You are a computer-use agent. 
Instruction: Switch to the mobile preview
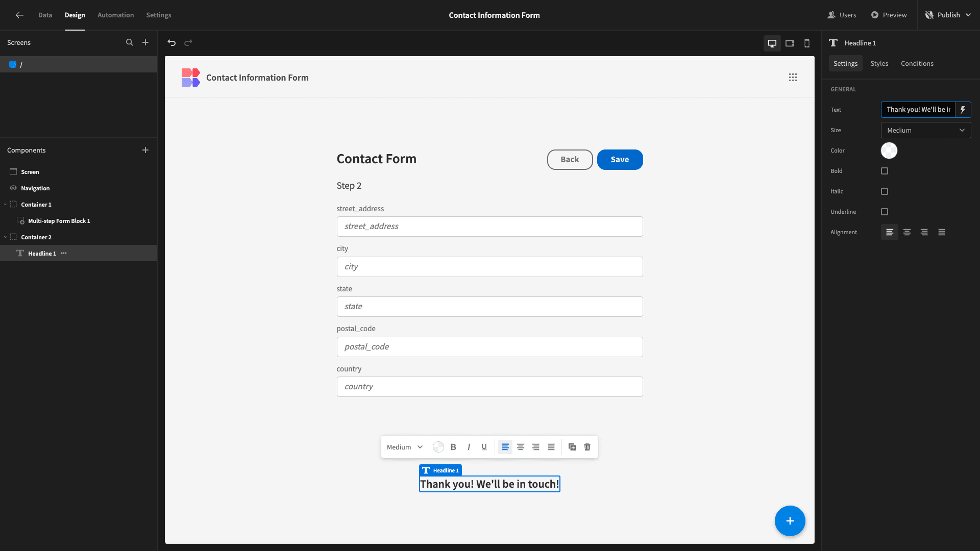[x=807, y=43]
